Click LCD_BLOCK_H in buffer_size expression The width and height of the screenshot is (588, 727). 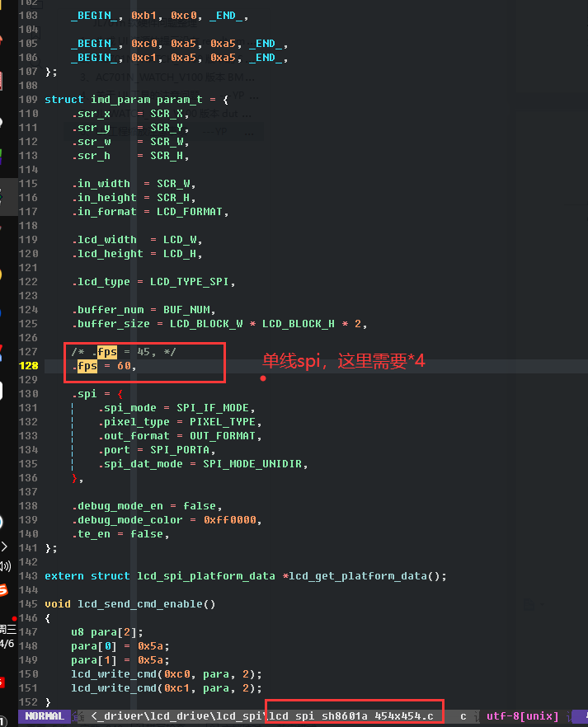coord(299,324)
